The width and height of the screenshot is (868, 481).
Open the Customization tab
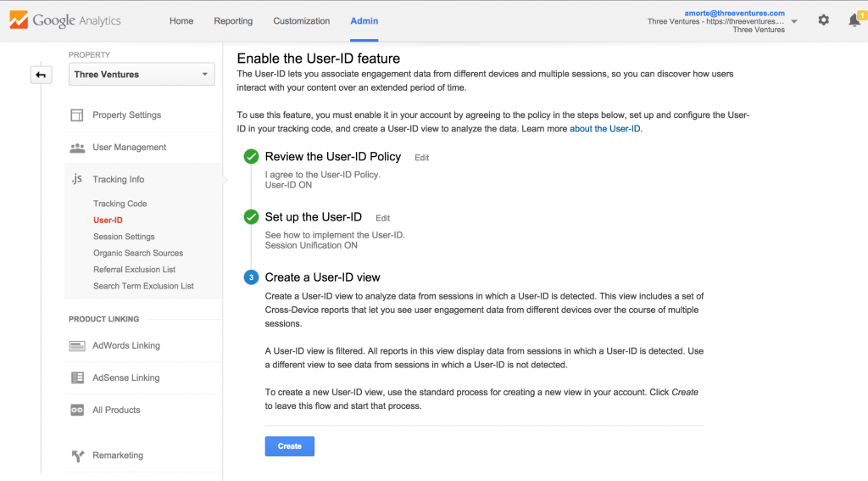[x=301, y=21]
